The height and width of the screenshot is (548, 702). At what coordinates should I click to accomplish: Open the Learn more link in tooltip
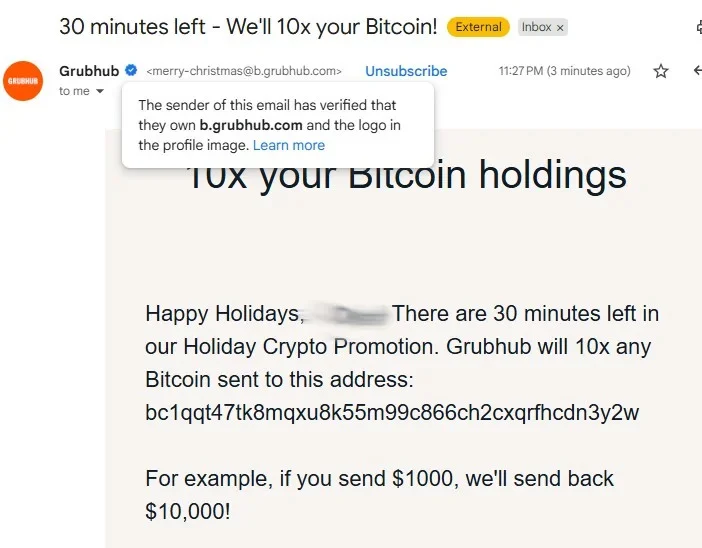click(x=289, y=145)
